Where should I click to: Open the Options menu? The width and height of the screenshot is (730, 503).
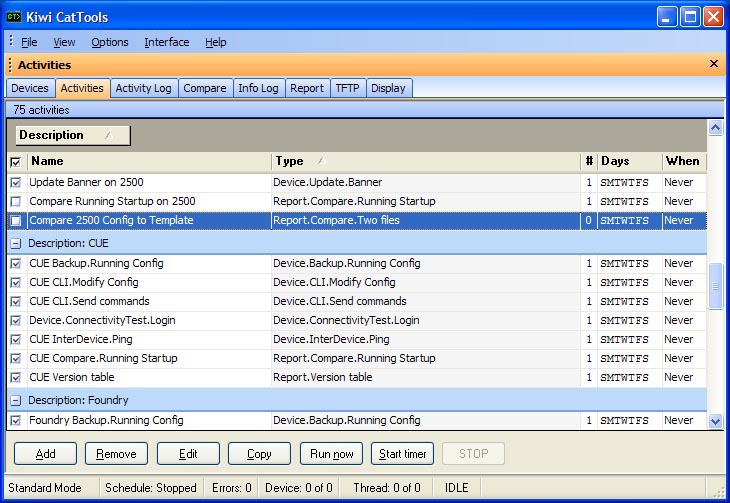tap(109, 42)
